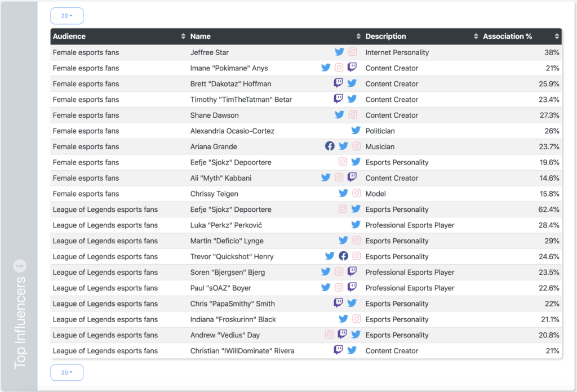Click the 15.8% association value
Image resolution: width=577 pixels, height=392 pixels.
point(549,194)
